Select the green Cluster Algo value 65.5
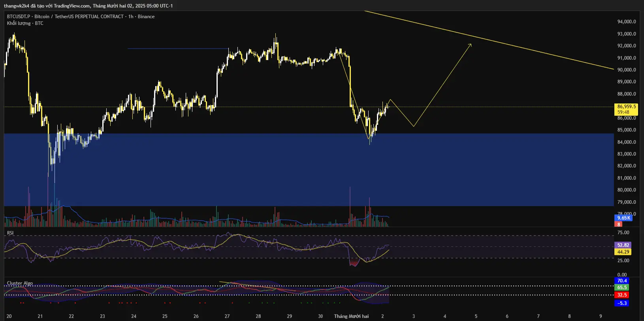The image size is (644, 321). coord(622,287)
